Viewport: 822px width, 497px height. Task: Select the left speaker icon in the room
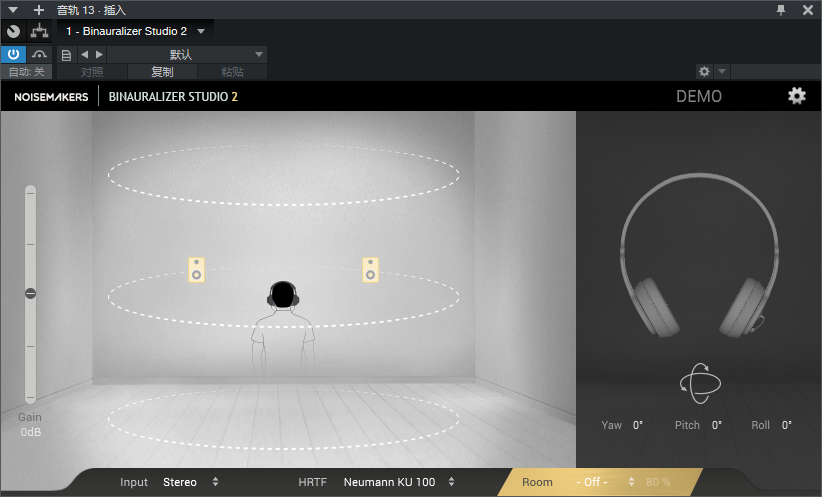pyautogui.click(x=196, y=269)
